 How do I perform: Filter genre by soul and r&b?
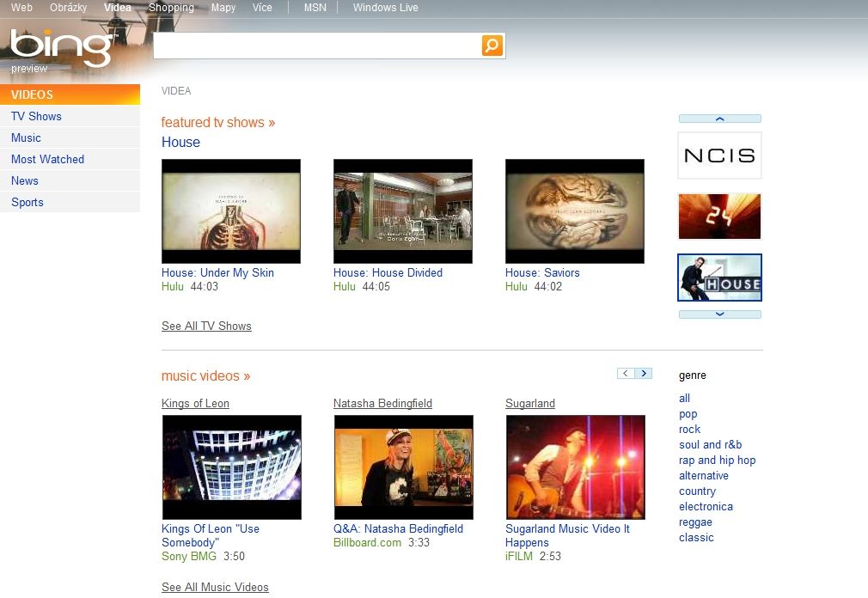[710, 445]
